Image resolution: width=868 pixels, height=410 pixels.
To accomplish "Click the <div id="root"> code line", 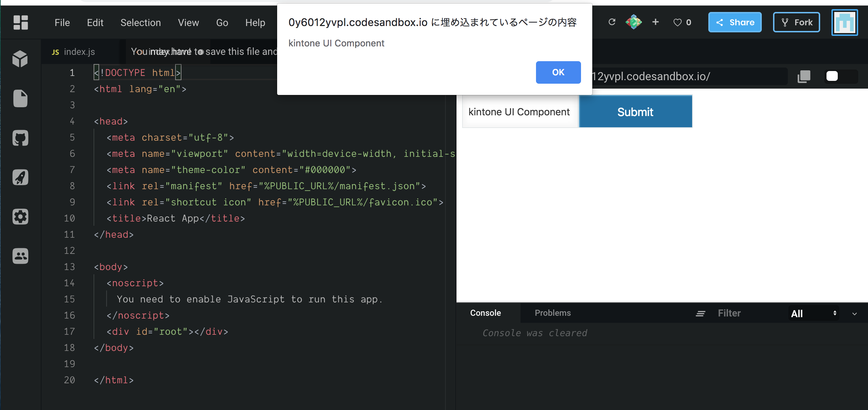I will click(x=167, y=332).
